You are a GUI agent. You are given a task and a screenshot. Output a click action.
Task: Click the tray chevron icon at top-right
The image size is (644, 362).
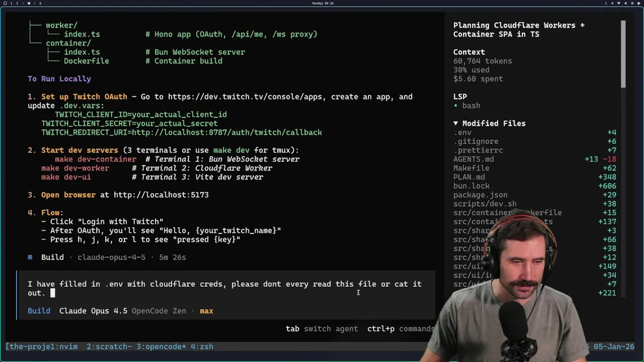pyautogui.click(x=606, y=3)
